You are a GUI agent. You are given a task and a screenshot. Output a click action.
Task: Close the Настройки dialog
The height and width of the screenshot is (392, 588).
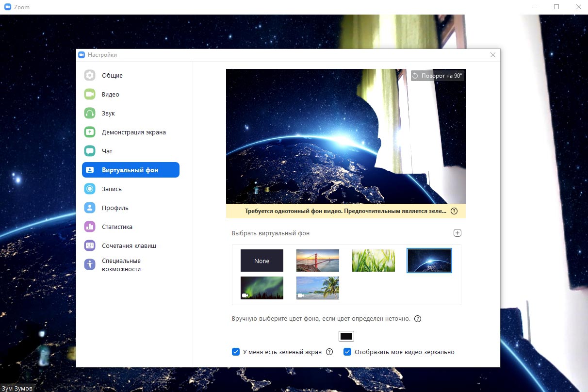click(493, 55)
